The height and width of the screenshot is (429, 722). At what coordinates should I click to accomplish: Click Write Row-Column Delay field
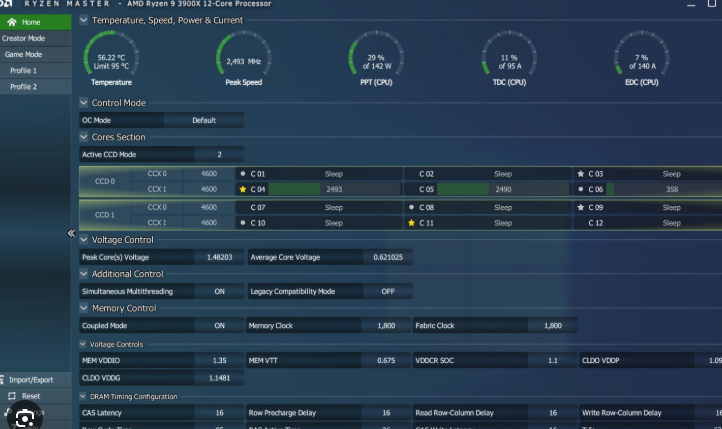(x=651, y=413)
